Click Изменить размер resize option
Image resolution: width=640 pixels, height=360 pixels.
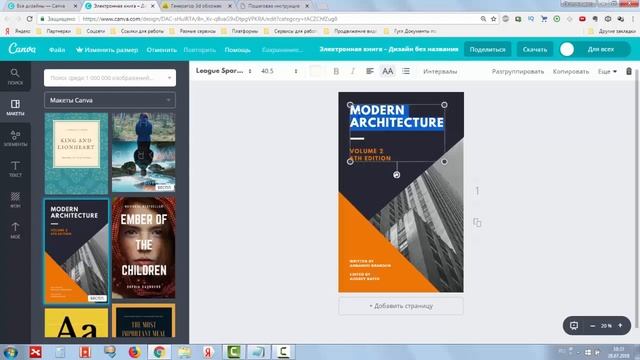click(107, 50)
